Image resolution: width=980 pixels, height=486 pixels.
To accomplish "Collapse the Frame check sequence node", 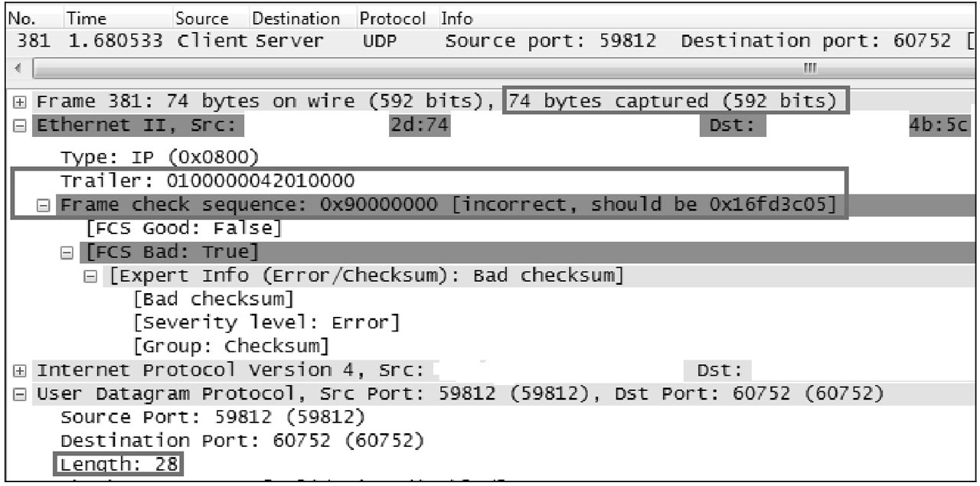I will click(45, 205).
